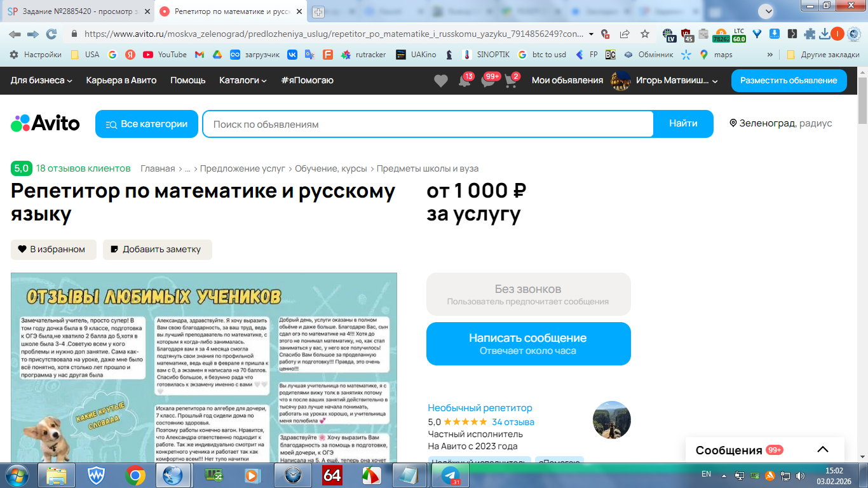Show hidden bookmarks overflow chevron
Image resolution: width=868 pixels, height=488 pixels.
[x=771, y=55]
